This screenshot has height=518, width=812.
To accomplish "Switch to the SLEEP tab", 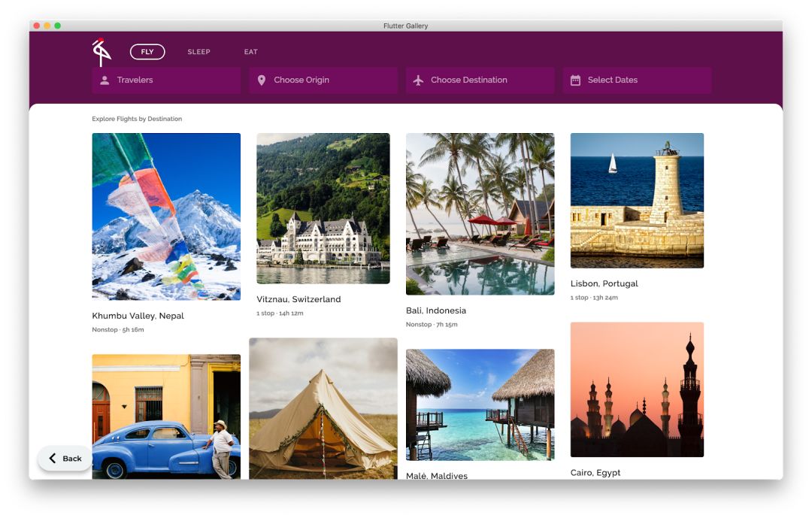I will point(198,52).
